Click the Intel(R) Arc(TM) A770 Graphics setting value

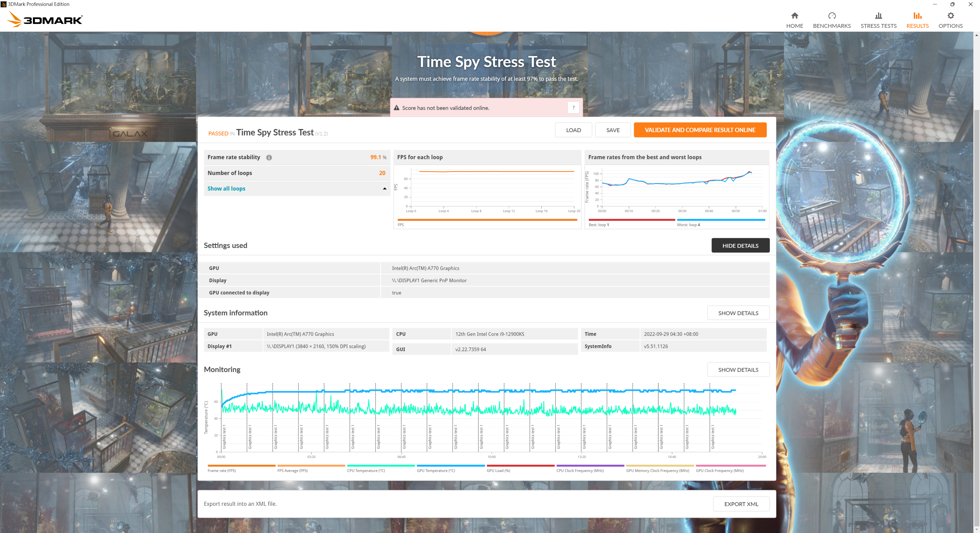(425, 268)
